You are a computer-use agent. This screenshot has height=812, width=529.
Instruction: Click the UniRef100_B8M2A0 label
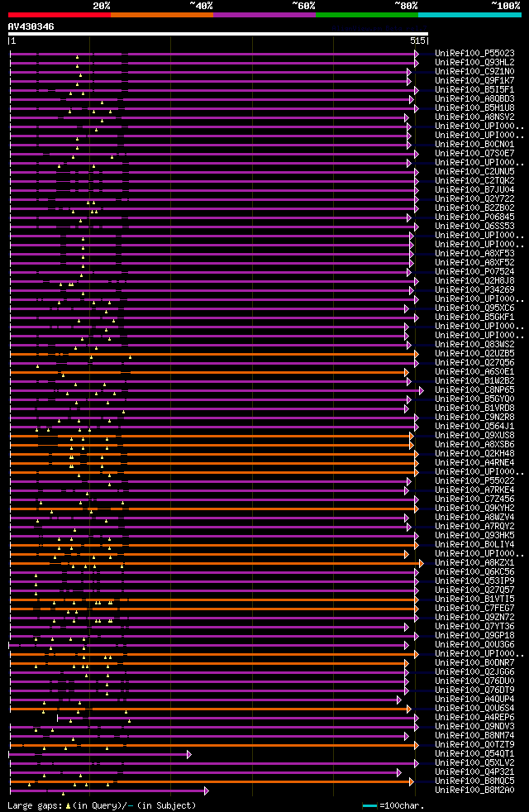click(x=474, y=791)
